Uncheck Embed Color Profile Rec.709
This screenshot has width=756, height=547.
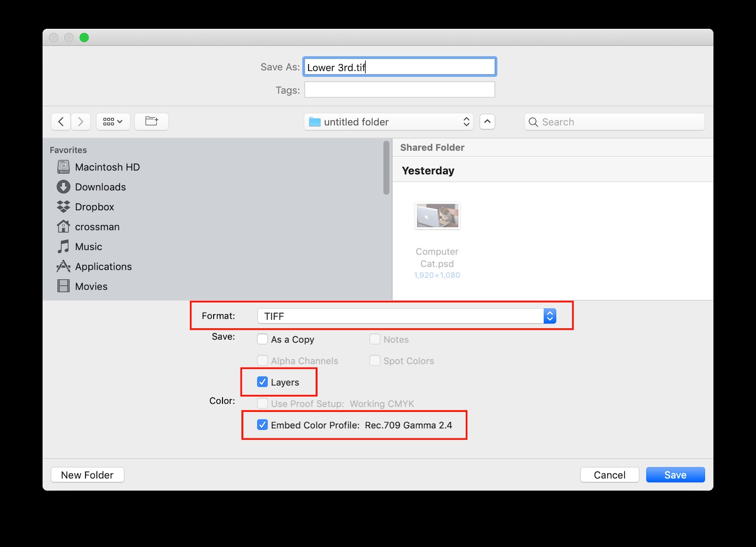pyautogui.click(x=263, y=425)
